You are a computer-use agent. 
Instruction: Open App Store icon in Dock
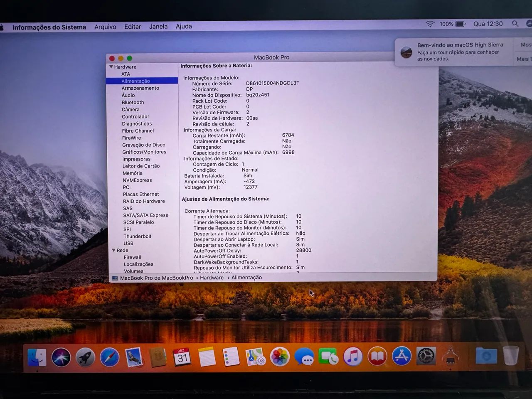pos(401,356)
